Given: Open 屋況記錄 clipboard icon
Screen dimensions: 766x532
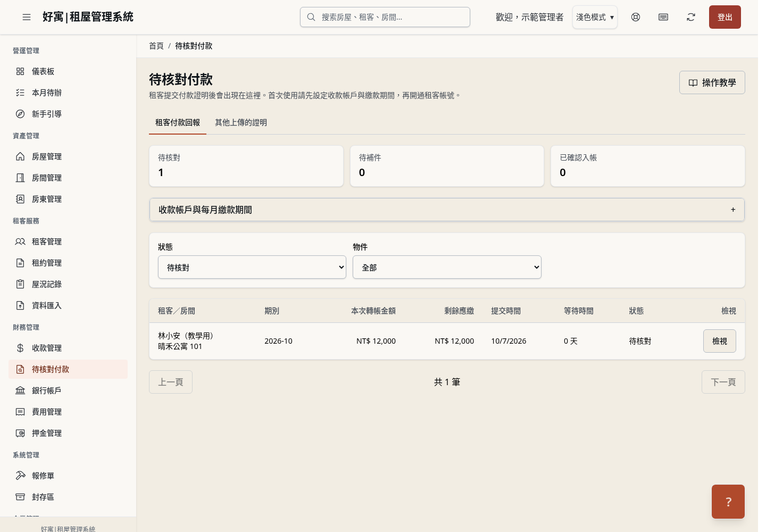Looking at the screenshot, I should pos(20,284).
